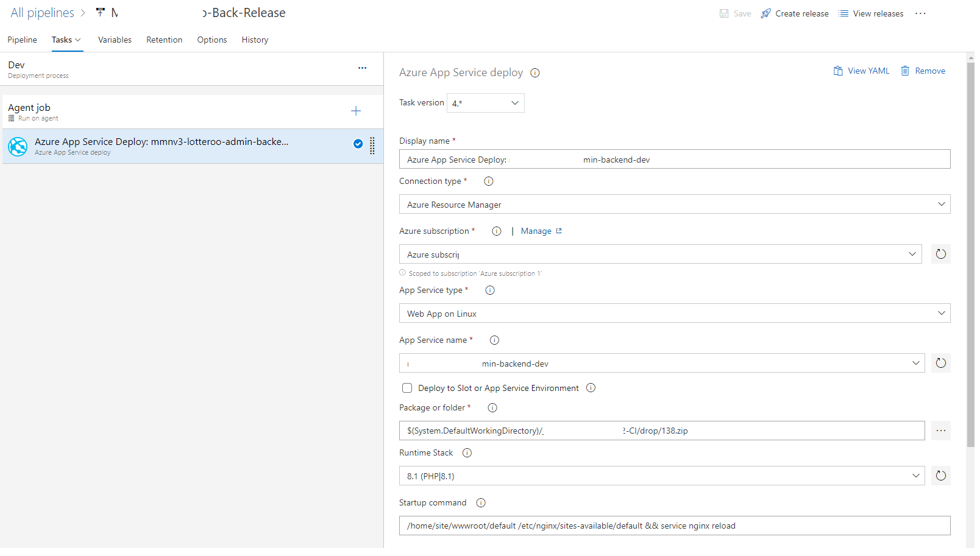Click the Manage external link icon
980x556 pixels.
[559, 231]
